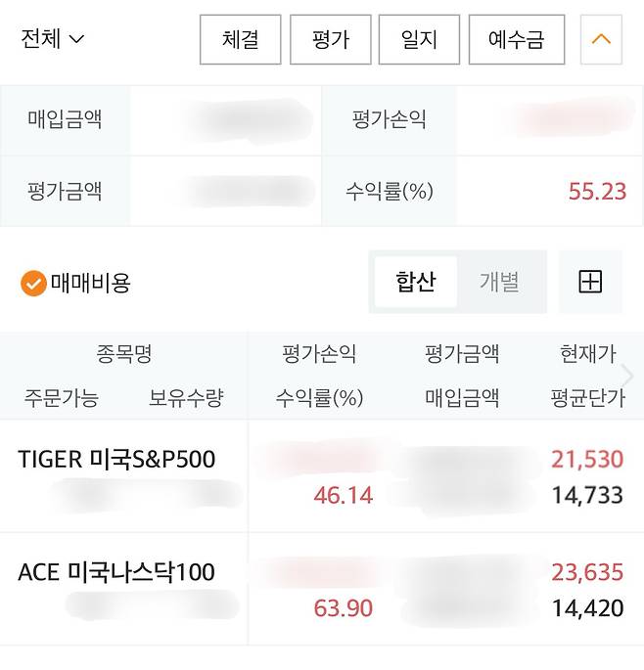Select the ACE 미국나스닥100 holding row
The image size is (644, 670).
point(116,572)
